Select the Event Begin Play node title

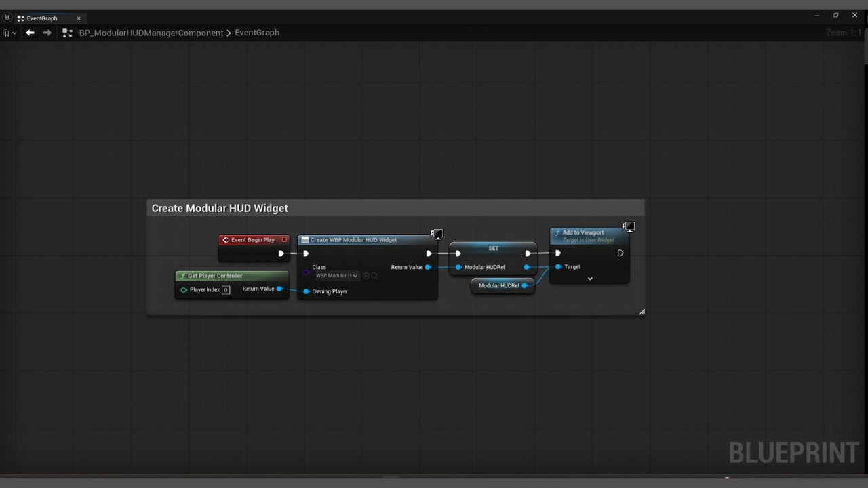point(253,240)
